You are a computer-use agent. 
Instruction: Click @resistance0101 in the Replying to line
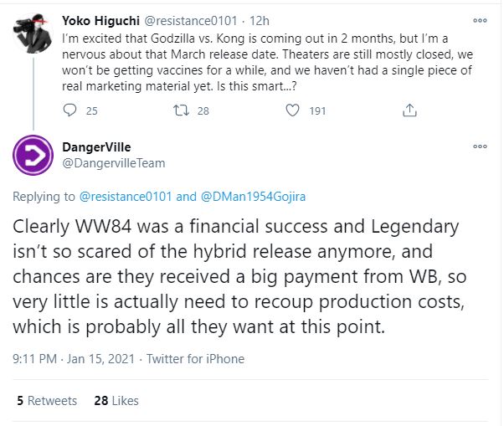coord(126,198)
